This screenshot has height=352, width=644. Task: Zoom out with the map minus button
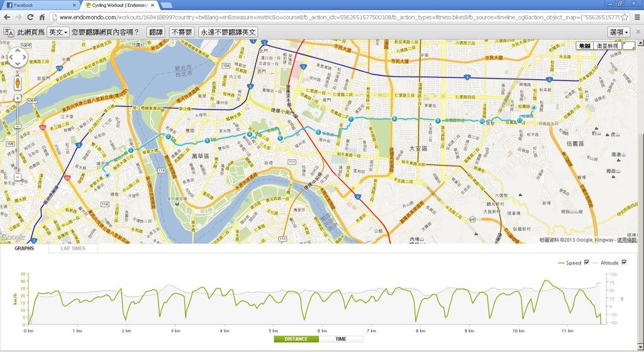coord(18,178)
